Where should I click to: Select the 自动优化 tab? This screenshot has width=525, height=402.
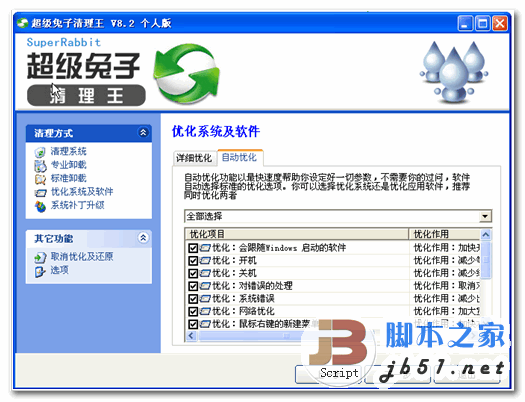tap(240, 157)
